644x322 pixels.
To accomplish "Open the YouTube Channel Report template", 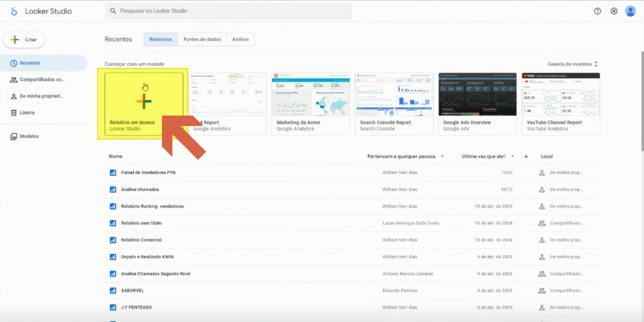I will [x=561, y=104].
